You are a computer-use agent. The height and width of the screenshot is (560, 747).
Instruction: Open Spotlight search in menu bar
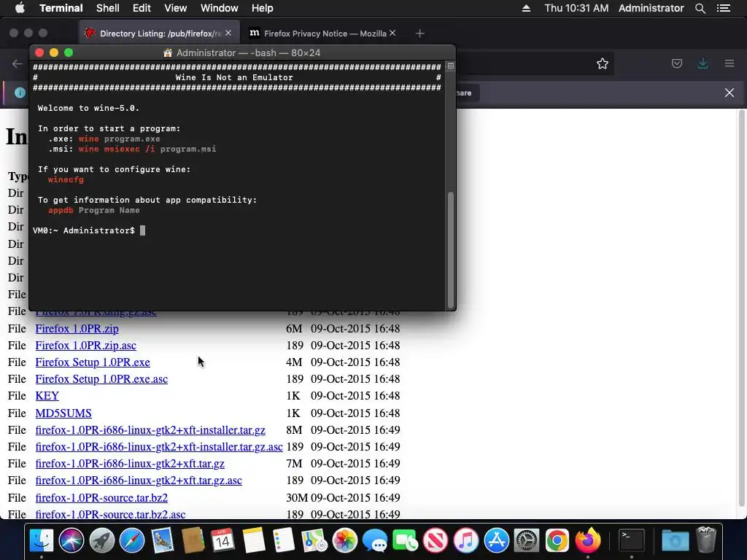pyautogui.click(x=700, y=8)
